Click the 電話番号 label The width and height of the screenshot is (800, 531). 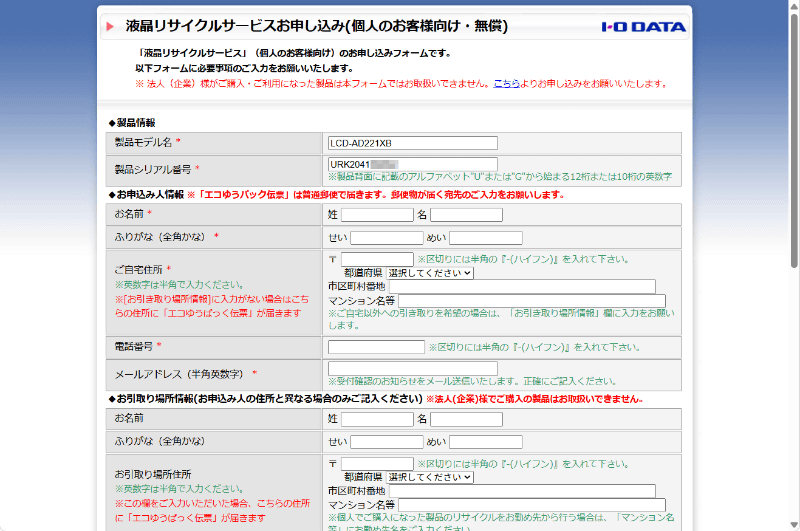click(134, 346)
